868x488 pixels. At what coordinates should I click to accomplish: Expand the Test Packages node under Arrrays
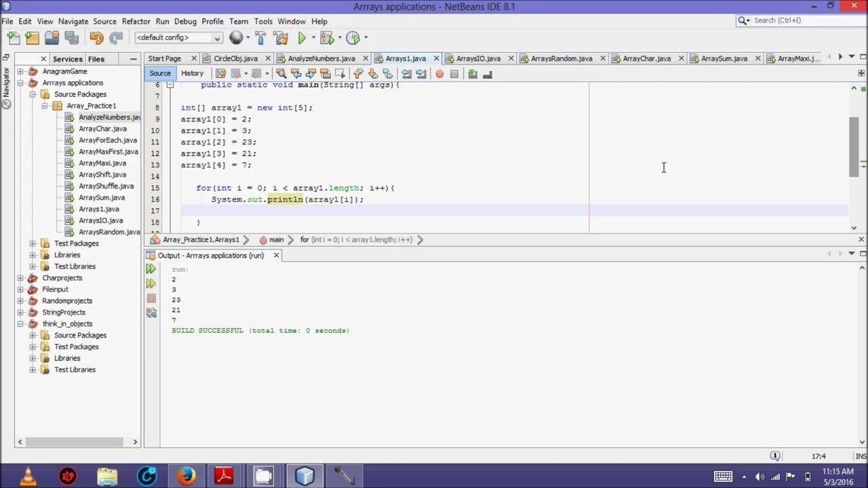pos(33,243)
